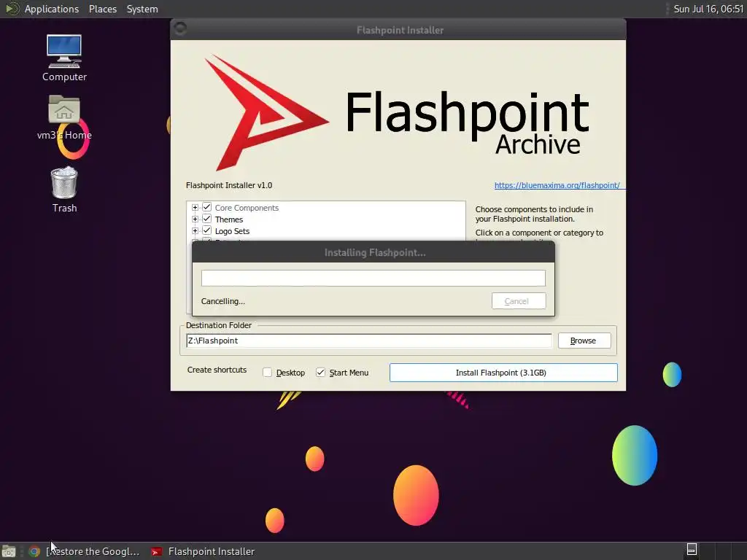Click the Installing Flashpoint... dialog title bar
This screenshot has height=560, width=747.
[x=373, y=252]
